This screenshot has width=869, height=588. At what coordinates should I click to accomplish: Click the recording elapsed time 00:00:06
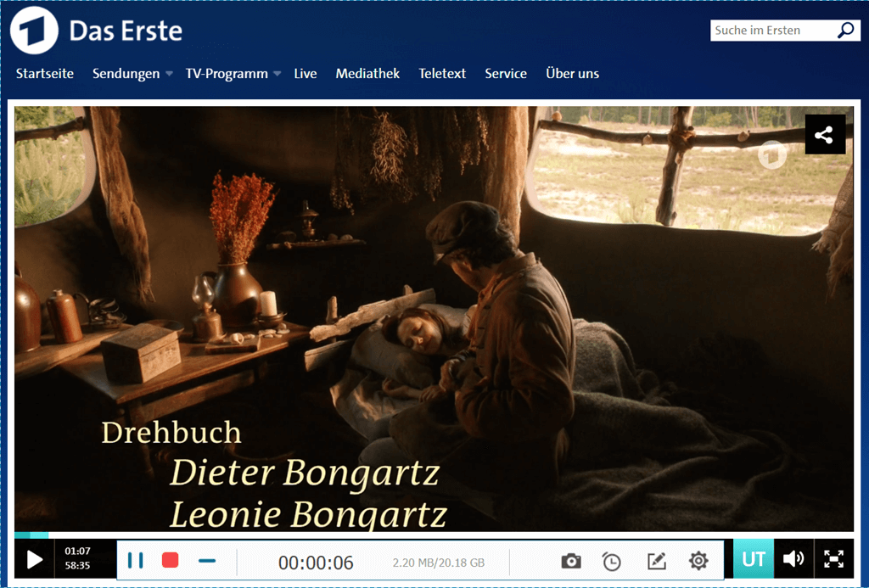[x=316, y=563]
